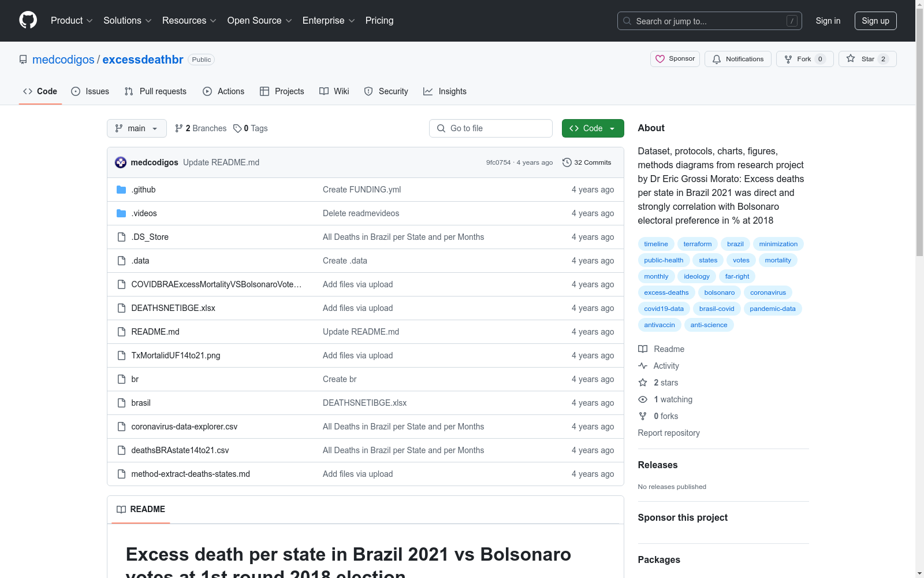
Task: Click the search magnifier icon in header
Action: tap(627, 21)
